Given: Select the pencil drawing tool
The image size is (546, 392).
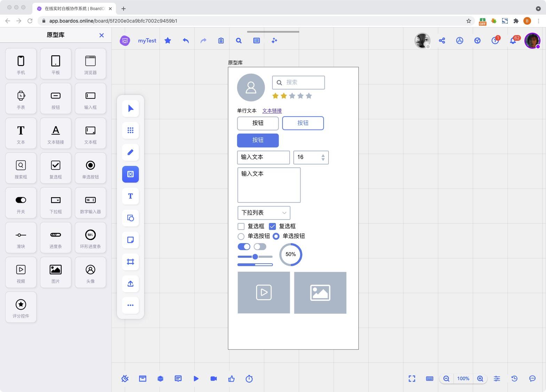Looking at the screenshot, I should point(130,152).
